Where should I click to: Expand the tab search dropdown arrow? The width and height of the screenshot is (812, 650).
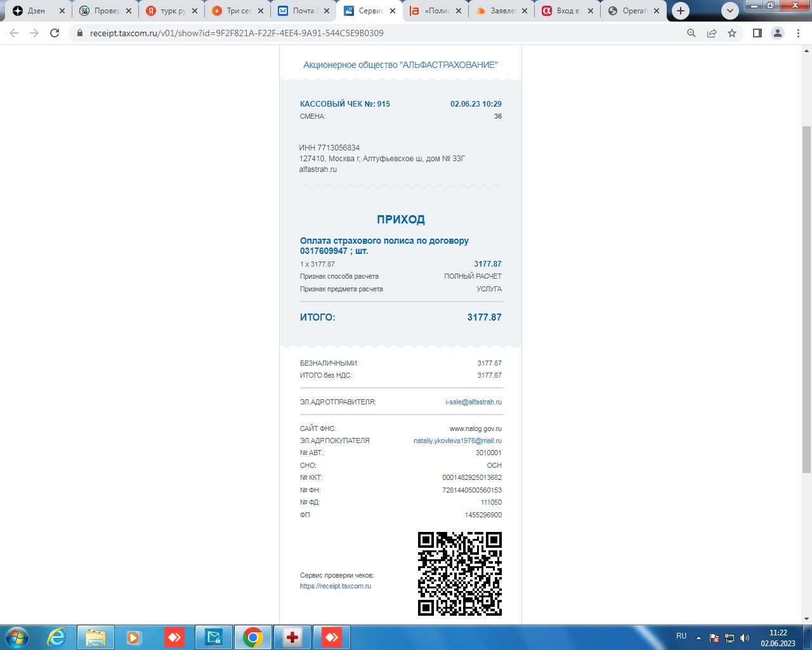730,11
